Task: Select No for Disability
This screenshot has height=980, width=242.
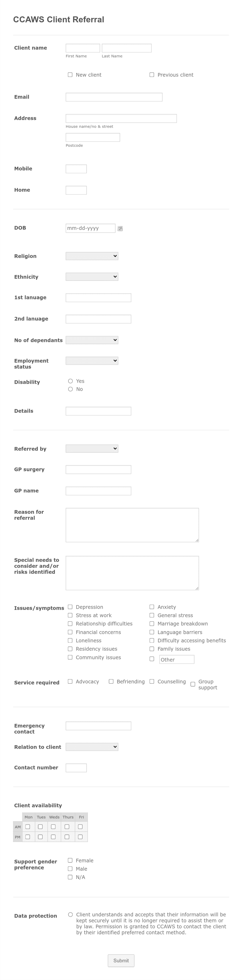Action: [70, 389]
